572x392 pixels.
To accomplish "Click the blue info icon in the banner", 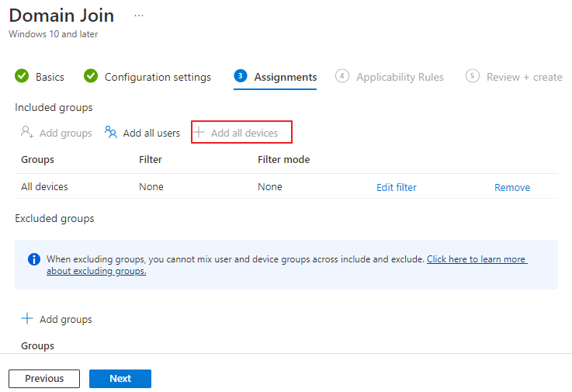I will [34, 259].
